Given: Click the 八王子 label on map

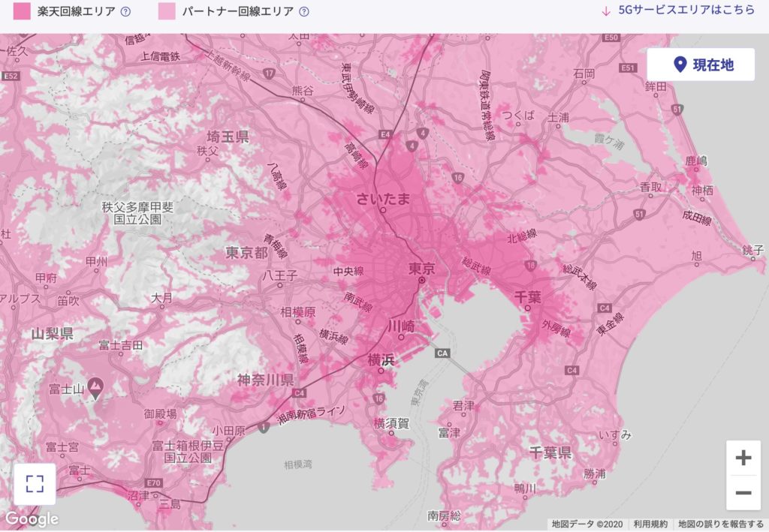Looking at the screenshot, I should (279, 275).
